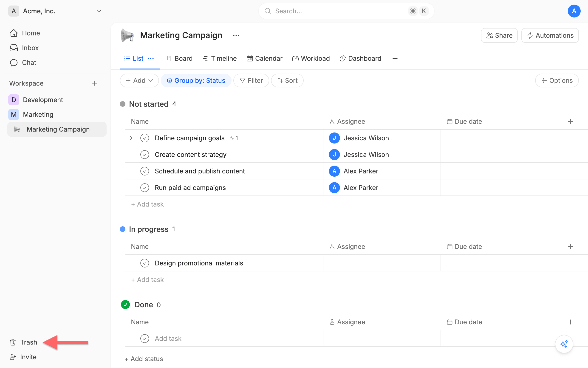
Task: Click the Add task field in Done
Action: (168, 339)
